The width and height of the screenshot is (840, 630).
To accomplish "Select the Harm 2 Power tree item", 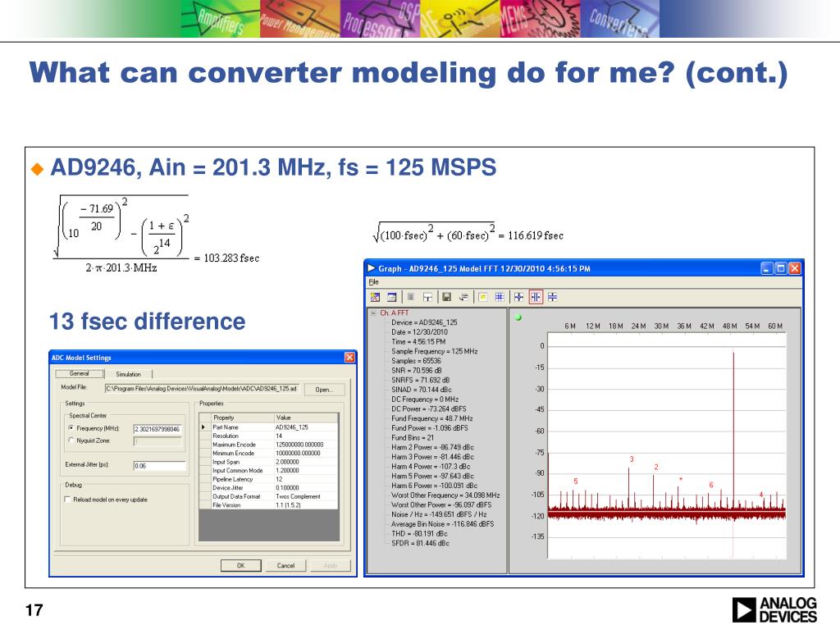I will [433, 447].
